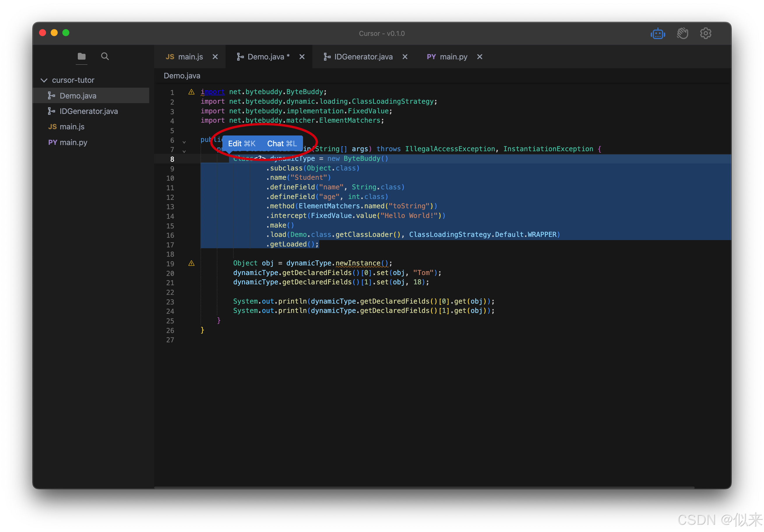Image resolution: width=764 pixels, height=532 pixels.
Task: Fold the class block at line 6
Action: 184,142
